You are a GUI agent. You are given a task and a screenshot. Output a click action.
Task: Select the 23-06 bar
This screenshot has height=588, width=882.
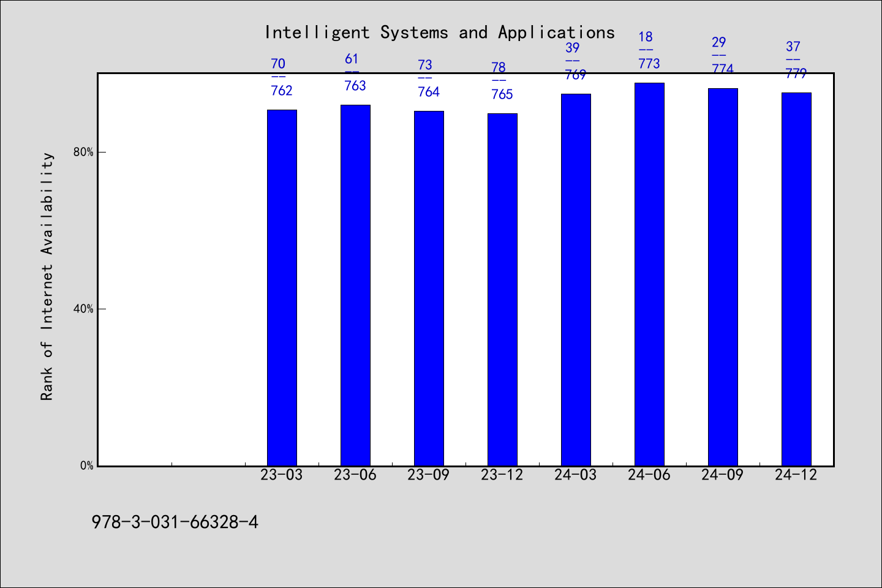click(x=355, y=285)
